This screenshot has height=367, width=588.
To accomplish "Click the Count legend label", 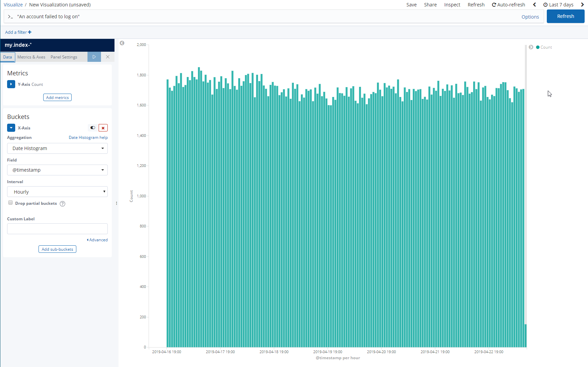I will 546,47.
